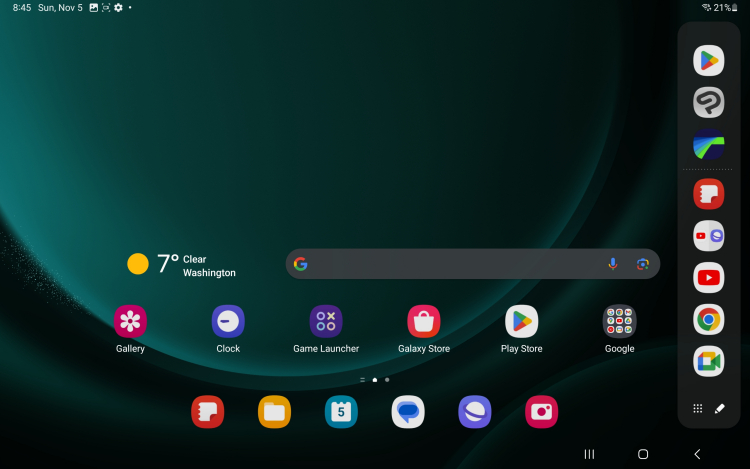Open LumaFusion in edge panel
The width and height of the screenshot is (750, 469).
coord(708,144)
